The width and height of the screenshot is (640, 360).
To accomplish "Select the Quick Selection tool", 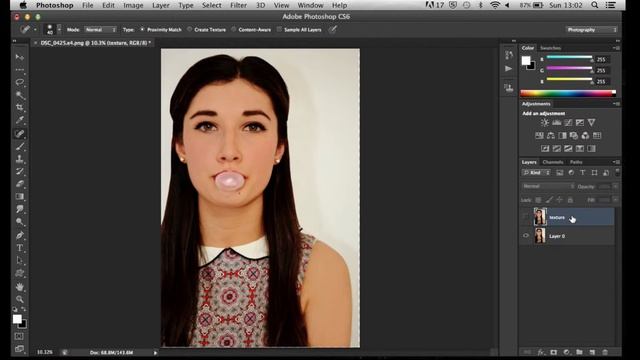I will tap(20, 95).
